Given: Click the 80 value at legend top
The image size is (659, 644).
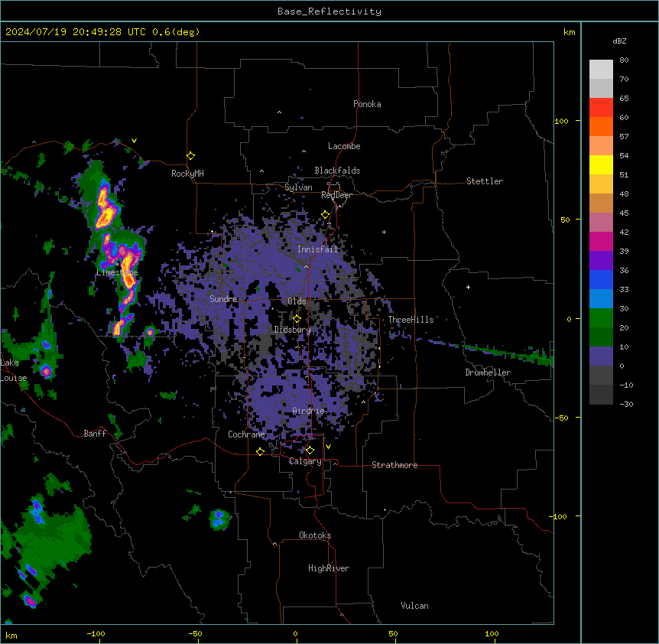Looking at the screenshot, I should click(x=624, y=60).
